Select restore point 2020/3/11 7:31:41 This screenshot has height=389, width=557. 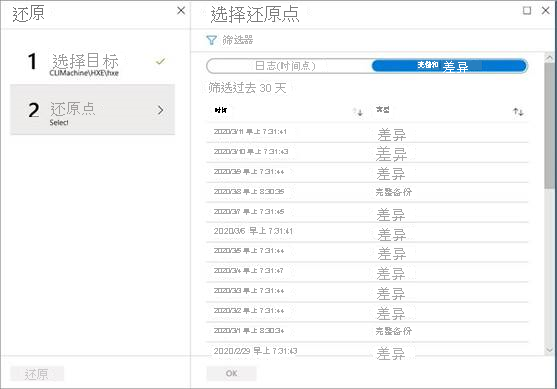pos(367,133)
